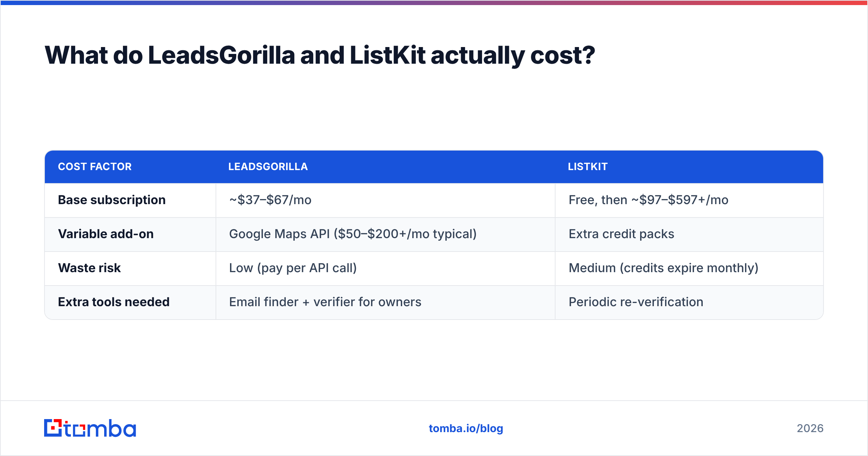868x456 pixels.
Task: Select the Extra tools needed row label
Action: [114, 302]
